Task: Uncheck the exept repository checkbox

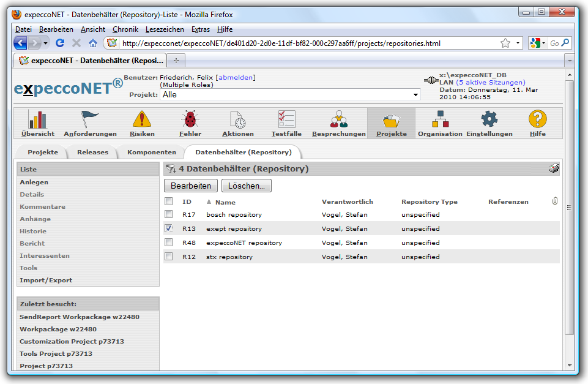Action: pyautogui.click(x=169, y=228)
